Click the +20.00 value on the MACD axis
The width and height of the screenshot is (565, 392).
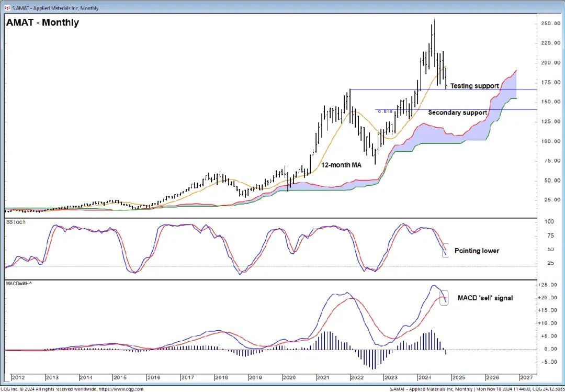[548, 298]
